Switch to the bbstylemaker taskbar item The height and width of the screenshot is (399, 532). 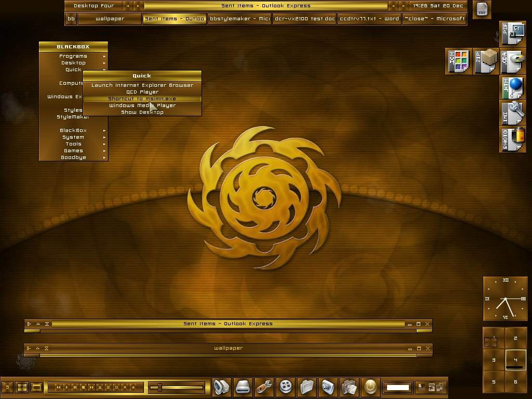[240, 19]
